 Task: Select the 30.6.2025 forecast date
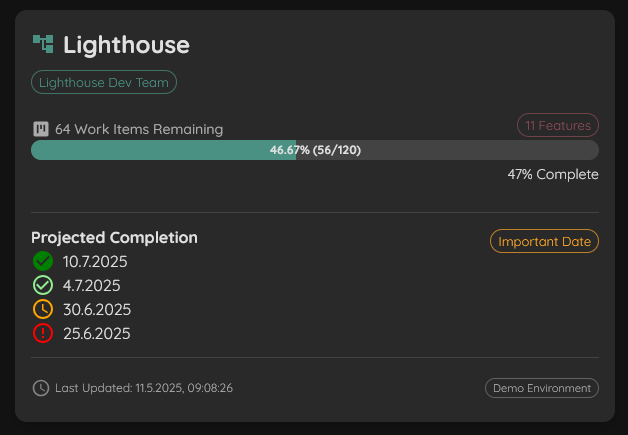click(x=97, y=310)
